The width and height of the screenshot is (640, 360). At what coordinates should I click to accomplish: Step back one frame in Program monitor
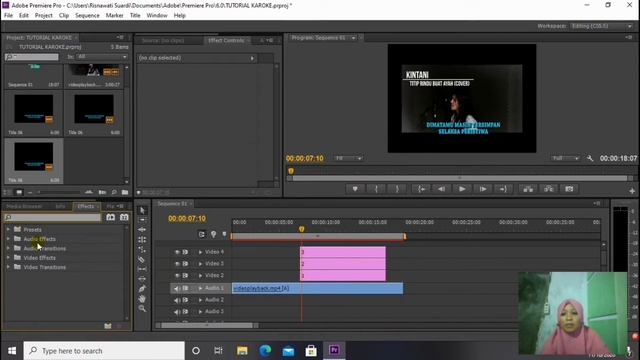441,189
